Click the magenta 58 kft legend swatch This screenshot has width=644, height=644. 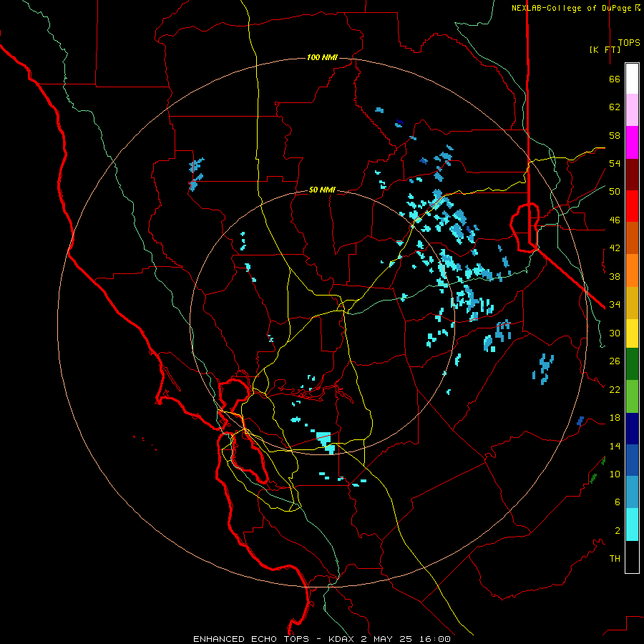(632, 142)
